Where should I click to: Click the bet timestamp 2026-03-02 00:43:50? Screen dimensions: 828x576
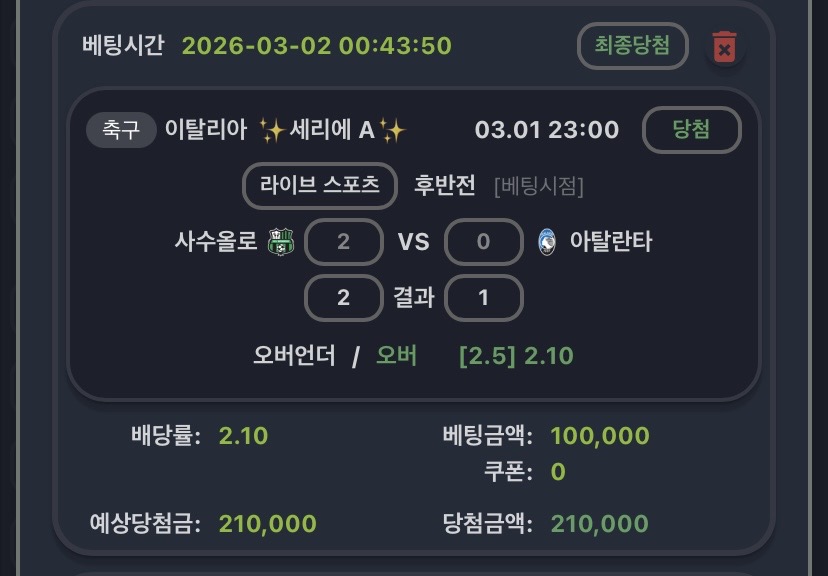[x=317, y=46]
